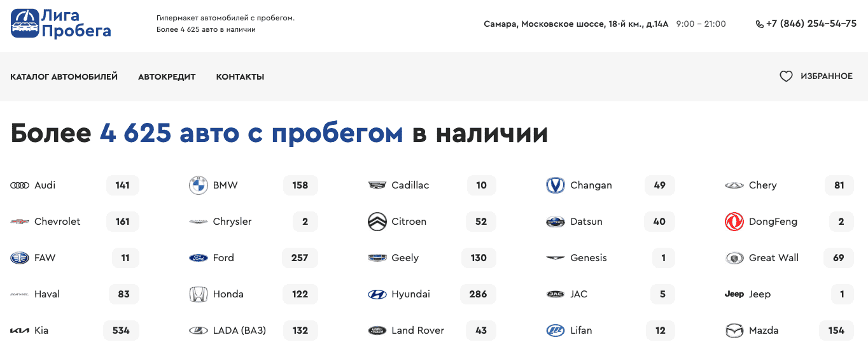Viewport: 868px width, 356px height.
Task: Call phone number +7 (846) 254-54-75
Action: [x=811, y=24]
